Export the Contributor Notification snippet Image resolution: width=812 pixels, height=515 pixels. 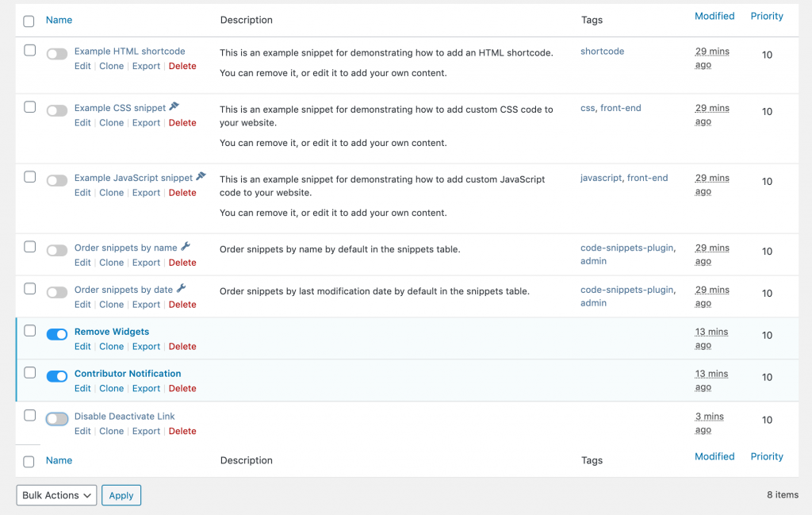(146, 388)
